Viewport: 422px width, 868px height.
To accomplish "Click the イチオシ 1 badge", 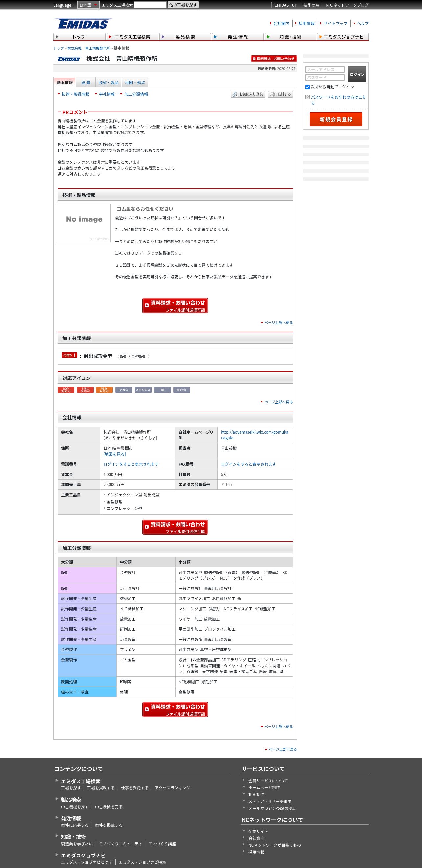I will 69,355.
